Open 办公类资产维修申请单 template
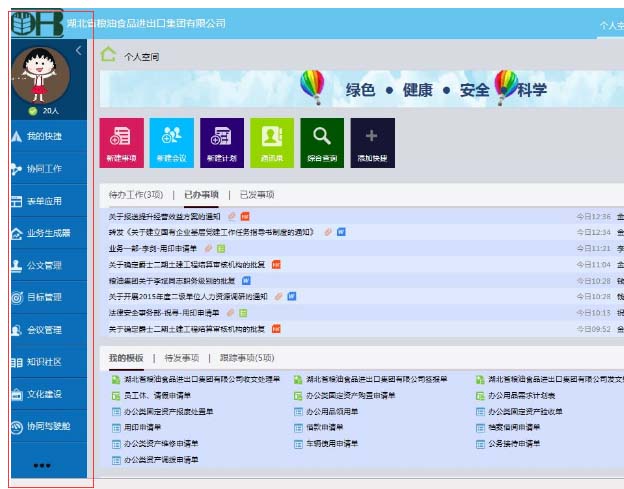The height and width of the screenshot is (489, 624). tap(161, 443)
